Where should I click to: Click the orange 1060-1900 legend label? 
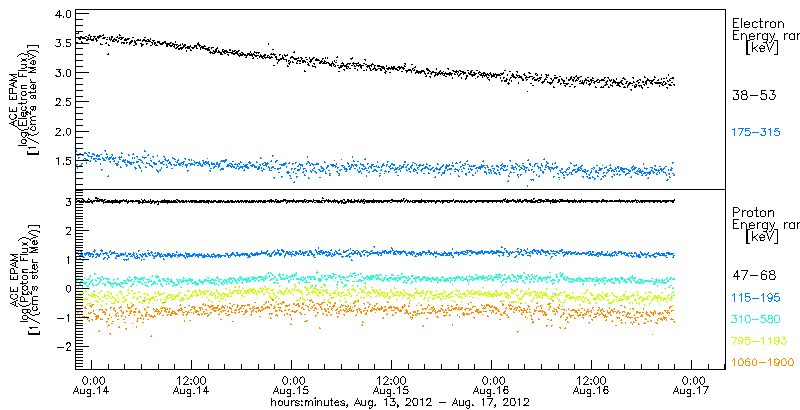[x=763, y=363]
